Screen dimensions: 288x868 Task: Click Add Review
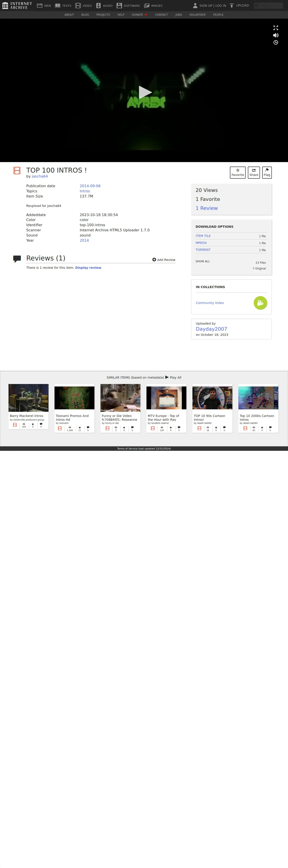tap(164, 260)
